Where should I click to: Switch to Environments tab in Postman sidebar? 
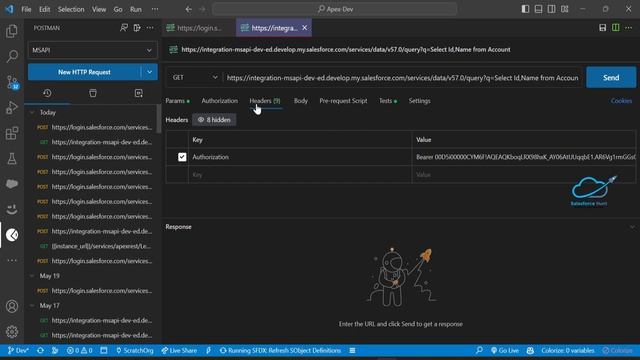pos(139,93)
